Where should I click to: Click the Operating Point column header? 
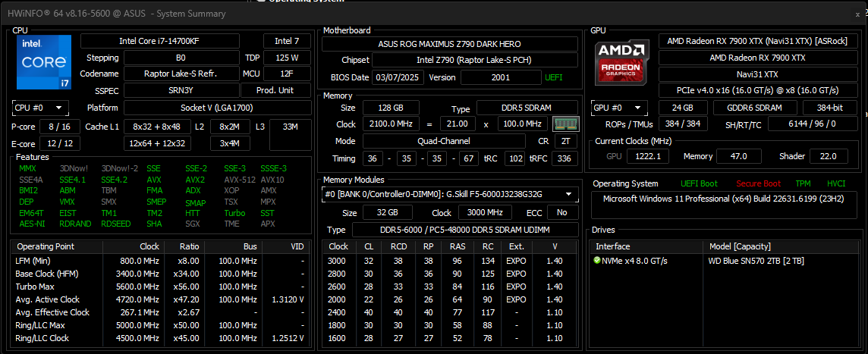(x=46, y=246)
